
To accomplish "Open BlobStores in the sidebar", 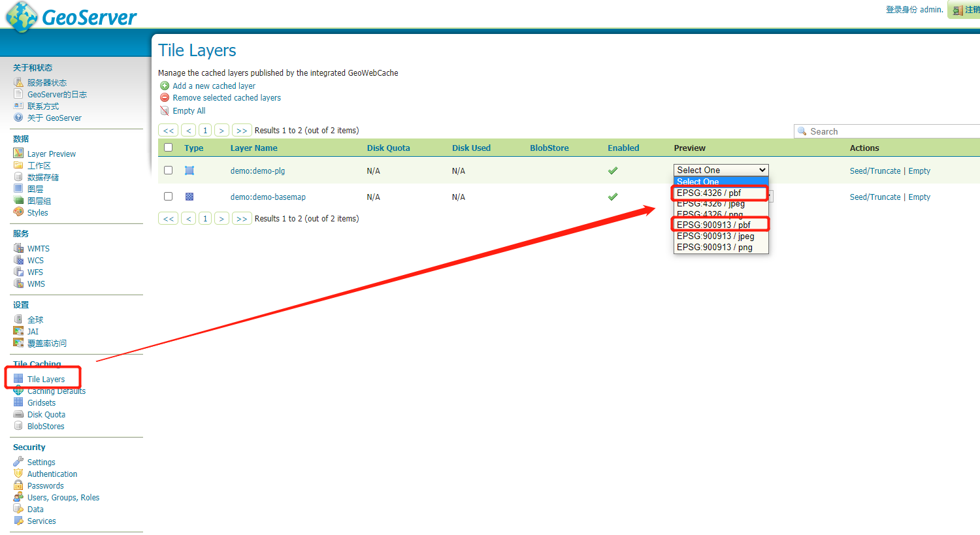I will pos(46,427).
